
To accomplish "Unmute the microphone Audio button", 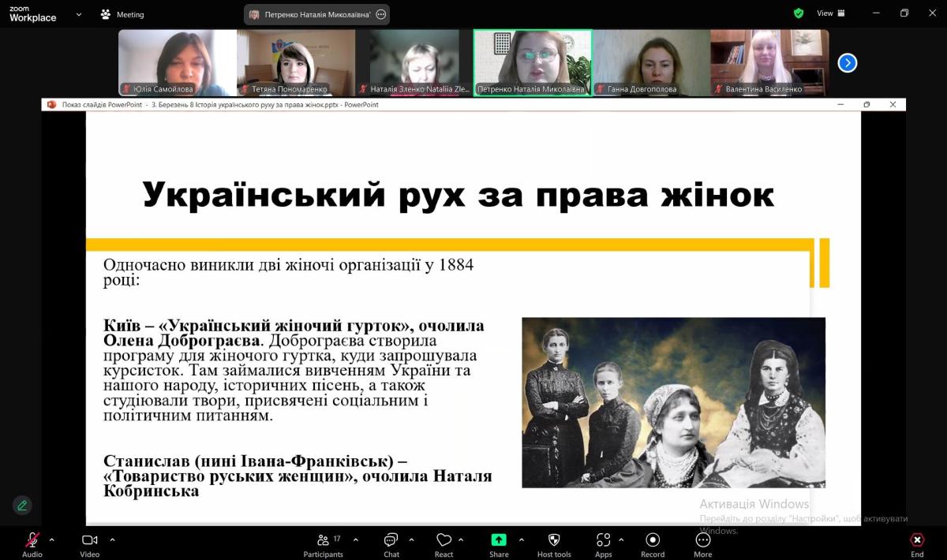I will [x=32, y=541].
